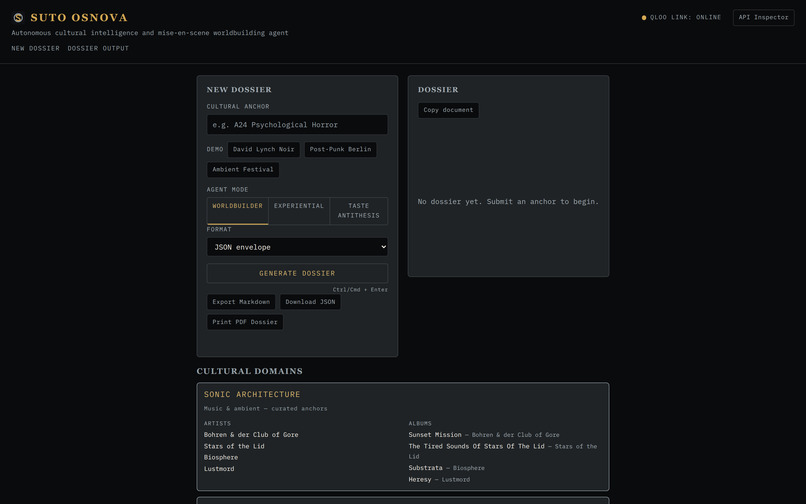This screenshot has height=504, width=806.
Task: Select album The Tired Sounds Of Stars
Action: (x=477, y=446)
